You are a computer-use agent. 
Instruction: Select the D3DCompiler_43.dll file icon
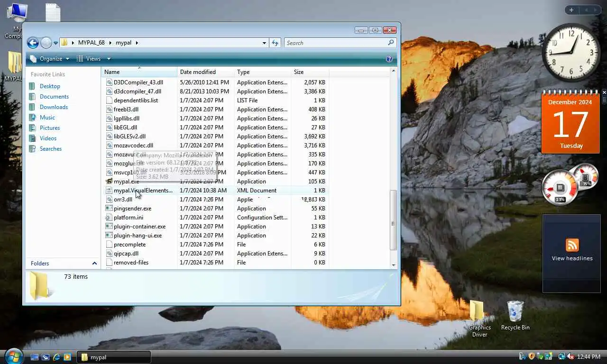point(109,82)
